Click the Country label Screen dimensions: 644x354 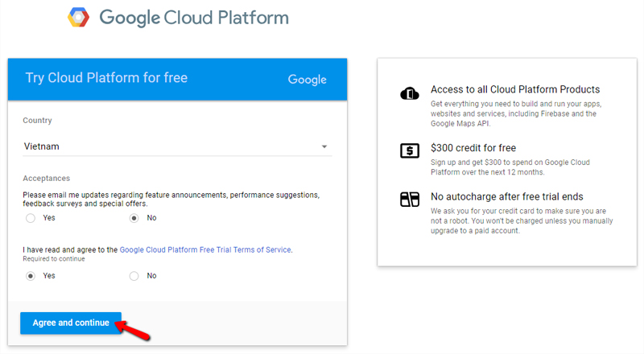coord(37,121)
